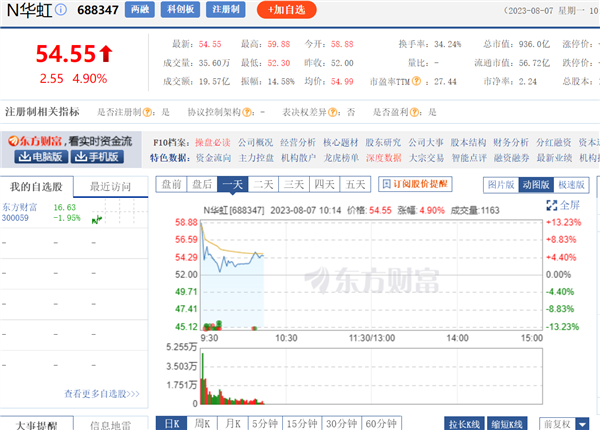Switch to 动图版 chart mode
The width and height of the screenshot is (600, 430).
(x=536, y=185)
